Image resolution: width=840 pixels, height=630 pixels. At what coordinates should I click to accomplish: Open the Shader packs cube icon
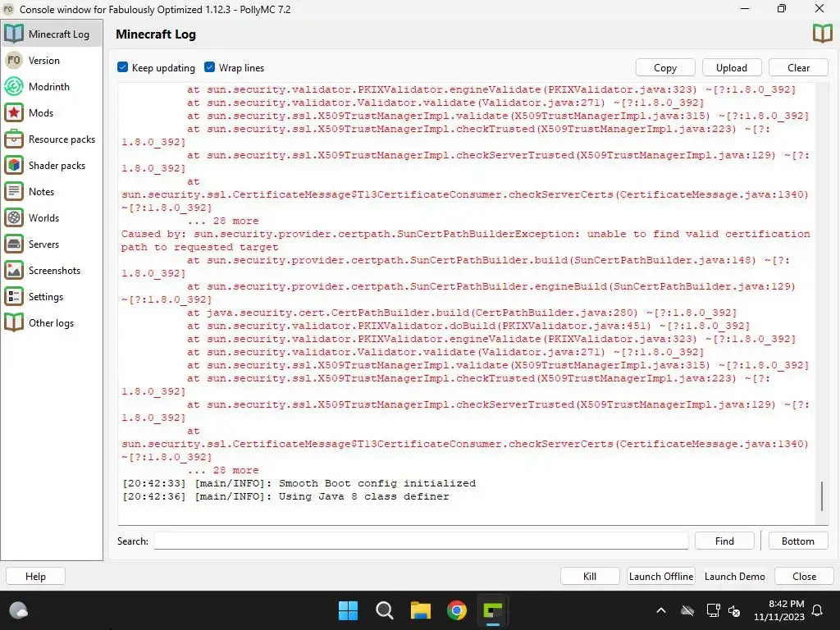click(x=14, y=165)
